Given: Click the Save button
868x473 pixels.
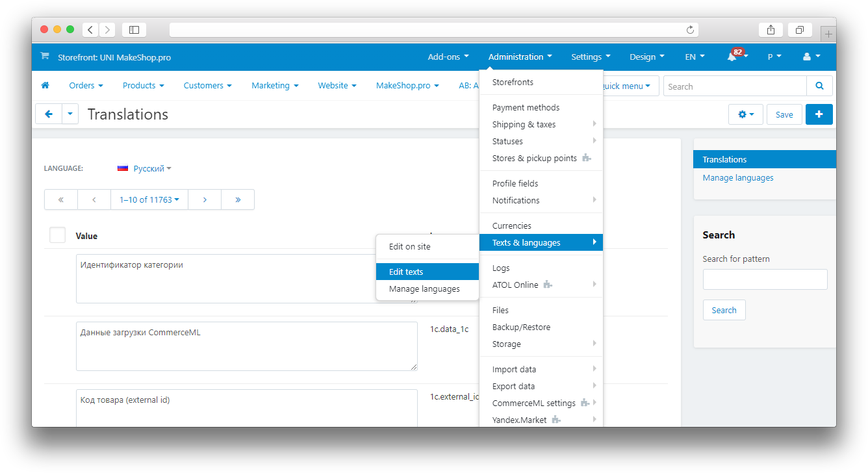Looking at the screenshot, I should click(784, 114).
